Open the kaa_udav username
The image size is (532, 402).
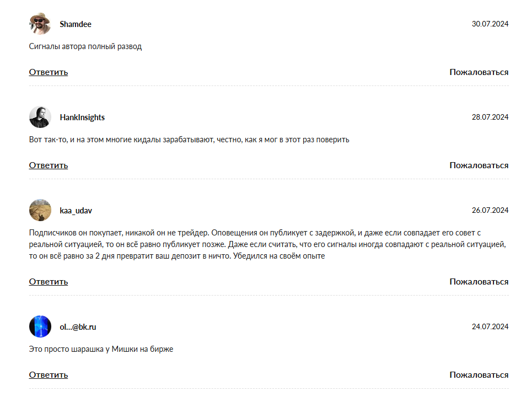click(x=76, y=211)
